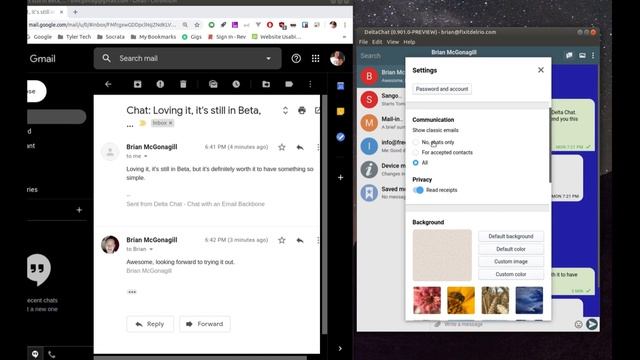Screen dimensions: 640x360
Task: Open Gmail toolbar More three-dot menu
Action: coord(310,84)
